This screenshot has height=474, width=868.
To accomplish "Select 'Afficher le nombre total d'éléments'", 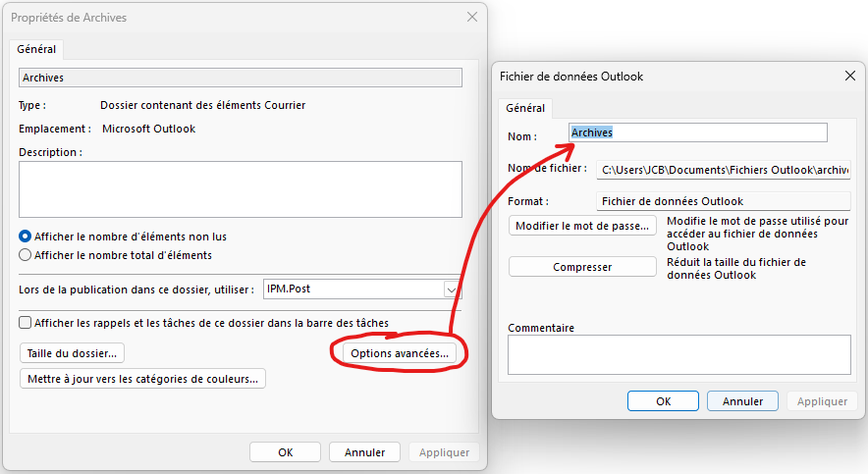I will click(x=26, y=255).
